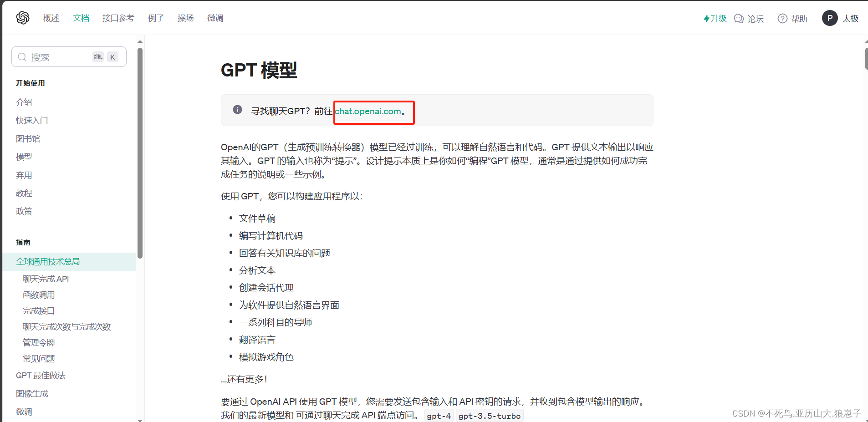This screenshot has width=868, height=422.
Task: Open the 完成接口 sub-item
Action: click(x=39, y=310)
